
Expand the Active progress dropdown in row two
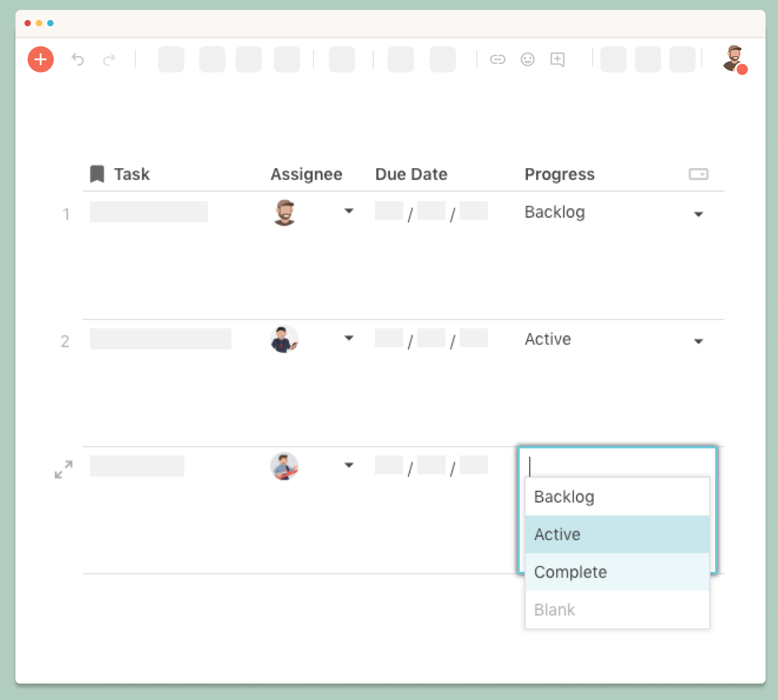point(699,341)
